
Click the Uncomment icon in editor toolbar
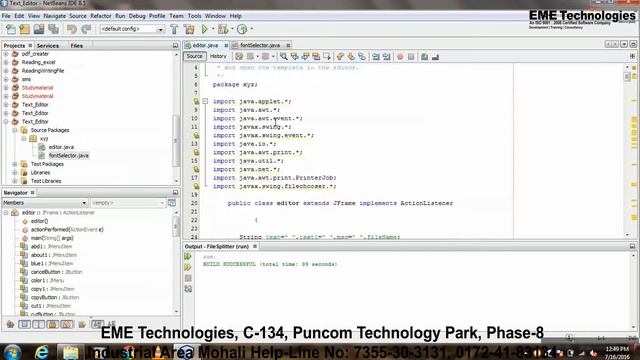click(435, 57)
